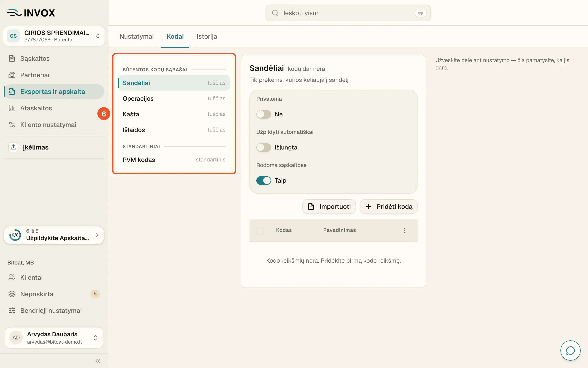The width and height of the screenshot is (588, 368).
Task: Open the Partneriai page
Action: 54,75
